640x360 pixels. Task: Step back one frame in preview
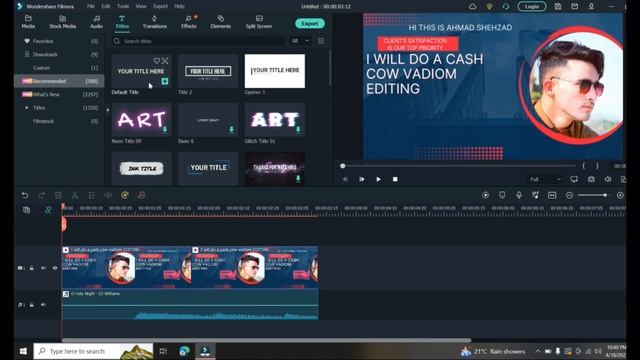[345, 179]
